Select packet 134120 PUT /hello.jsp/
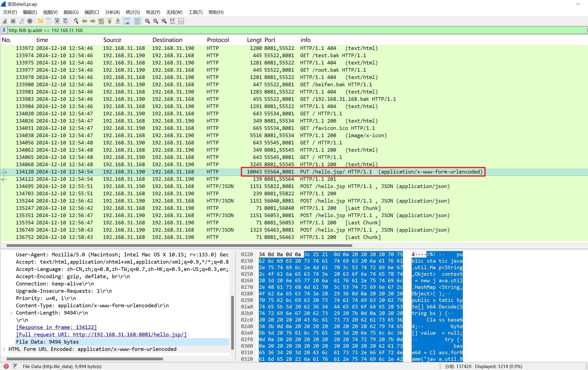The image size is (588, 370). 294,172
